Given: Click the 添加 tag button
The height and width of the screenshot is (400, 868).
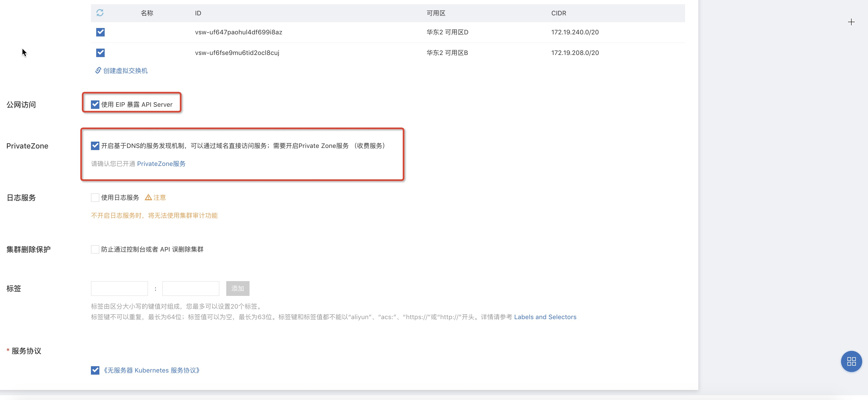Looking at the screenshot, I should [238, 288].
